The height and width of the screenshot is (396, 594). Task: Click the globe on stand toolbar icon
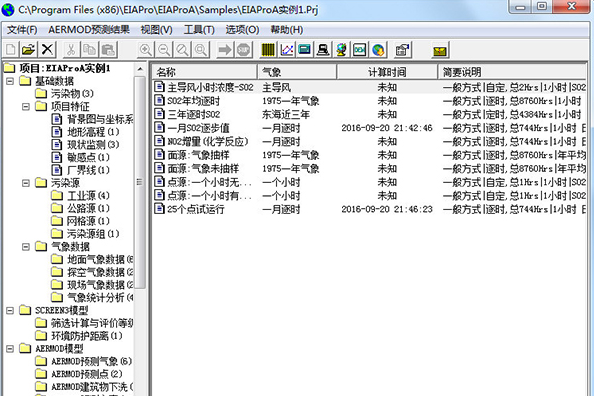(341, 50)
